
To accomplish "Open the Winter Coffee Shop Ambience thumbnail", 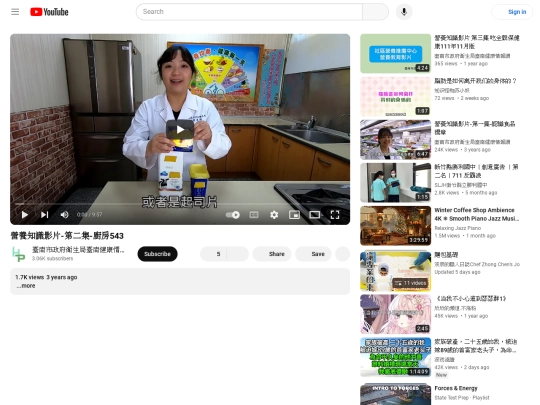I will (x=395, y=226).
